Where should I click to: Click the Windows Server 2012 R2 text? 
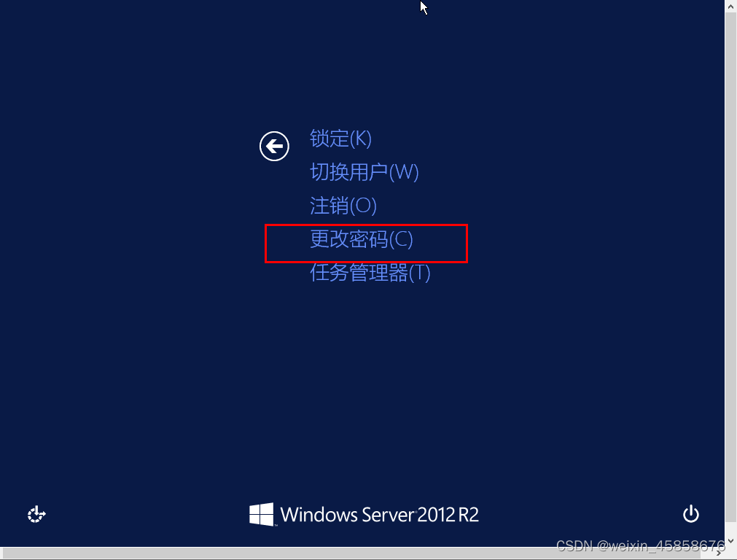(x=379, y=515)
